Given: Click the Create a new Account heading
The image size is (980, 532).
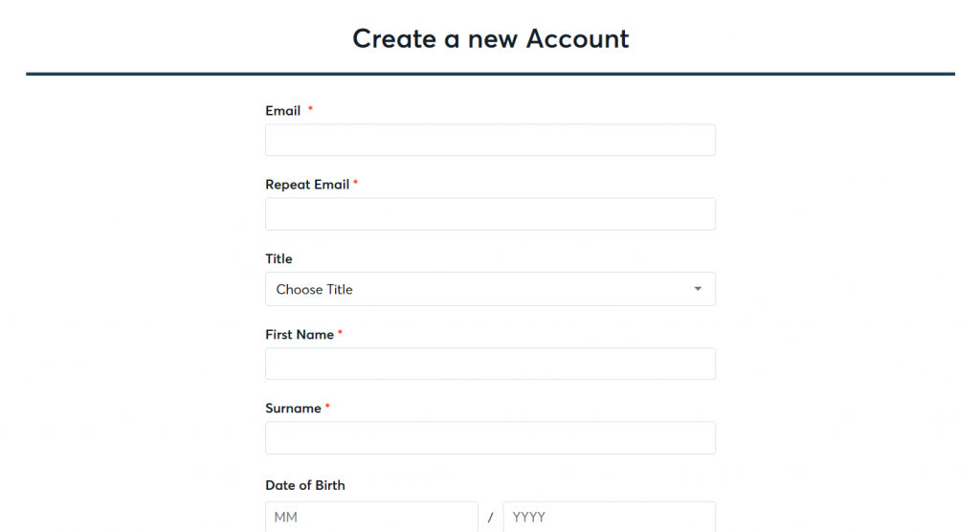Looking at the screenshot, I should pyautogui.click(x=491, y=39).
